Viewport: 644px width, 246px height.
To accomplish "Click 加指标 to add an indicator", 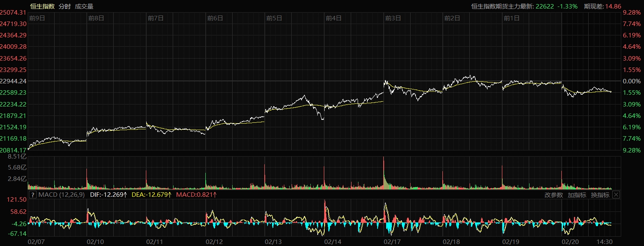I will click(577, 195).
